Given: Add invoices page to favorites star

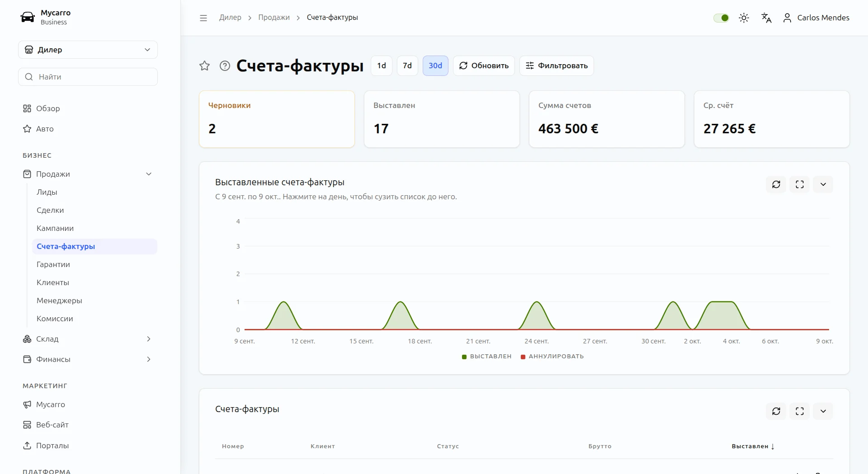Looking at the screenshot, I should click(x=205, y=66).
